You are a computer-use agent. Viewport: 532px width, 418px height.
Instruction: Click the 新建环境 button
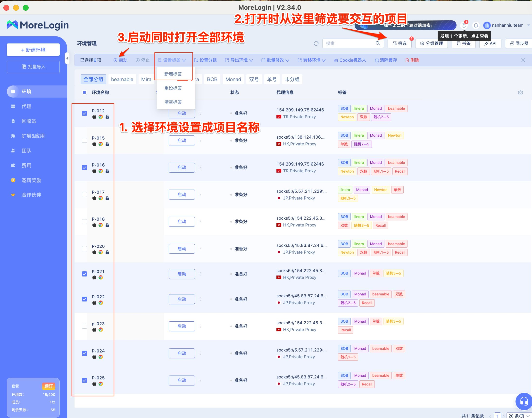[33, 50]
